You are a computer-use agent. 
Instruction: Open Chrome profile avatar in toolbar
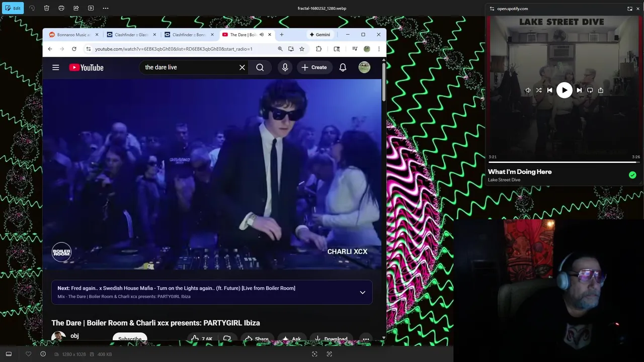pyautogui.click(x=367, y=49)
